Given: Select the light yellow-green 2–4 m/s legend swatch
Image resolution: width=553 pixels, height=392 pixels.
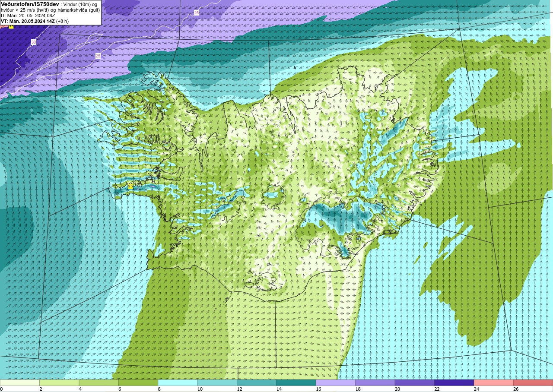Looking at the screenshot, I should point(59,383).
